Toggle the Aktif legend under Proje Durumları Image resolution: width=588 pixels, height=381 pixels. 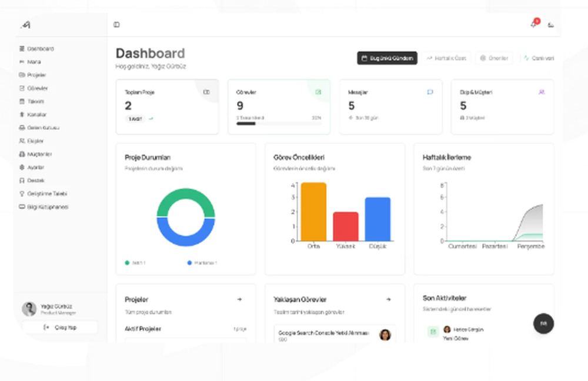tap(135, 263)
